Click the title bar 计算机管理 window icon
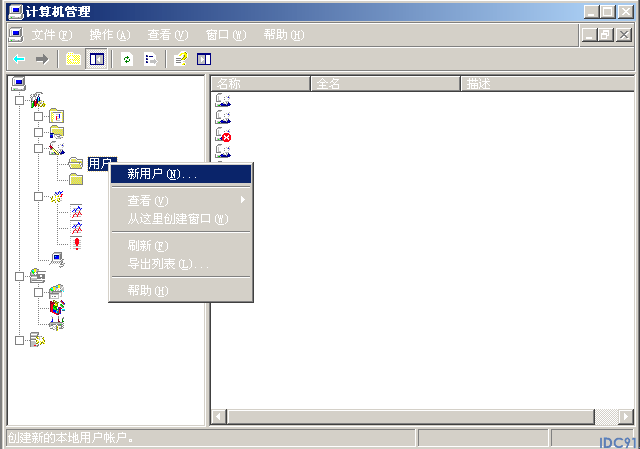 (16, 11)
